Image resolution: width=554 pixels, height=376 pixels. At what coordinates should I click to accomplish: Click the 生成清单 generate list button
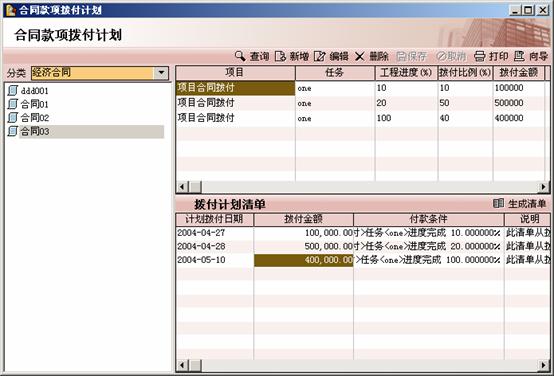[519, 204]
